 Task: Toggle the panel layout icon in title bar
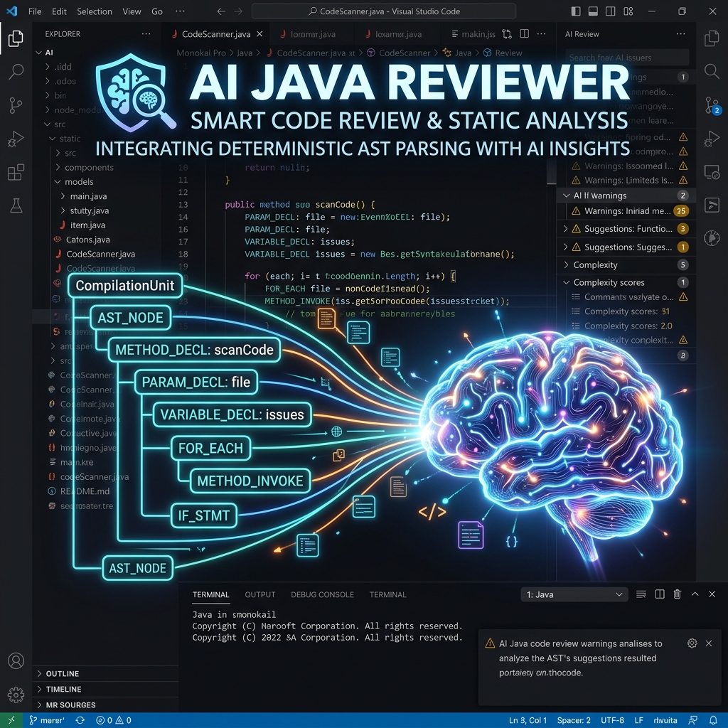[x=593, y=11]
